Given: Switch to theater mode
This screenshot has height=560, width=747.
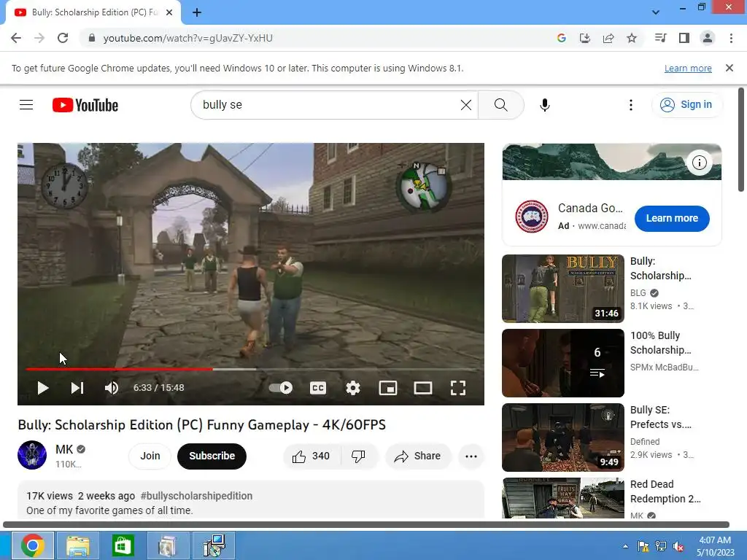Looking at the screenshot, I should 422,388.
